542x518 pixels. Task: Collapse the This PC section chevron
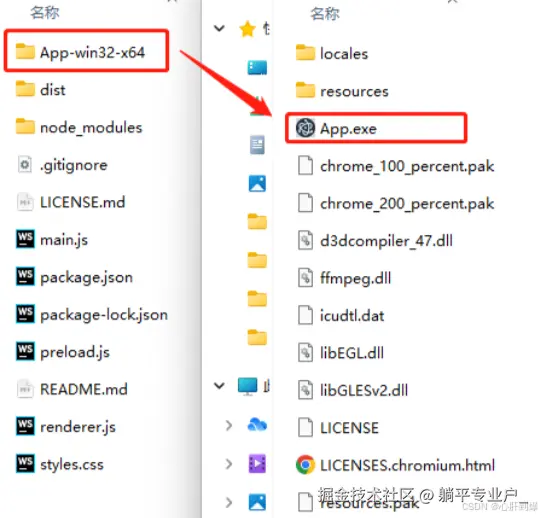click(219, 385)
